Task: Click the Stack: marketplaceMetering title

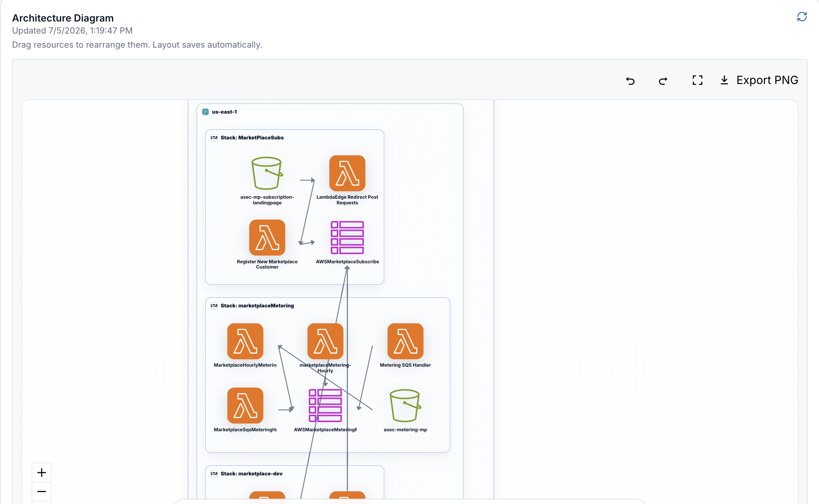Action: [x=257, y=306]
